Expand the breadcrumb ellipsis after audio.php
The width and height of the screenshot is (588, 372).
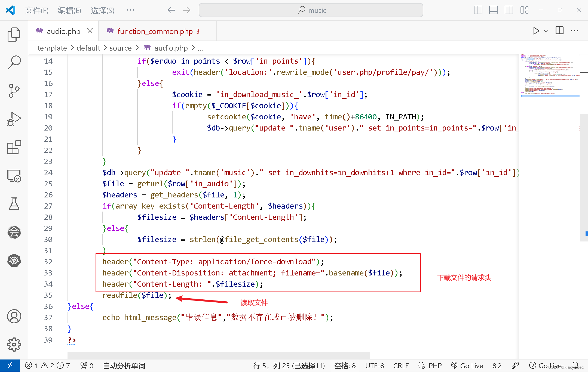200,48
